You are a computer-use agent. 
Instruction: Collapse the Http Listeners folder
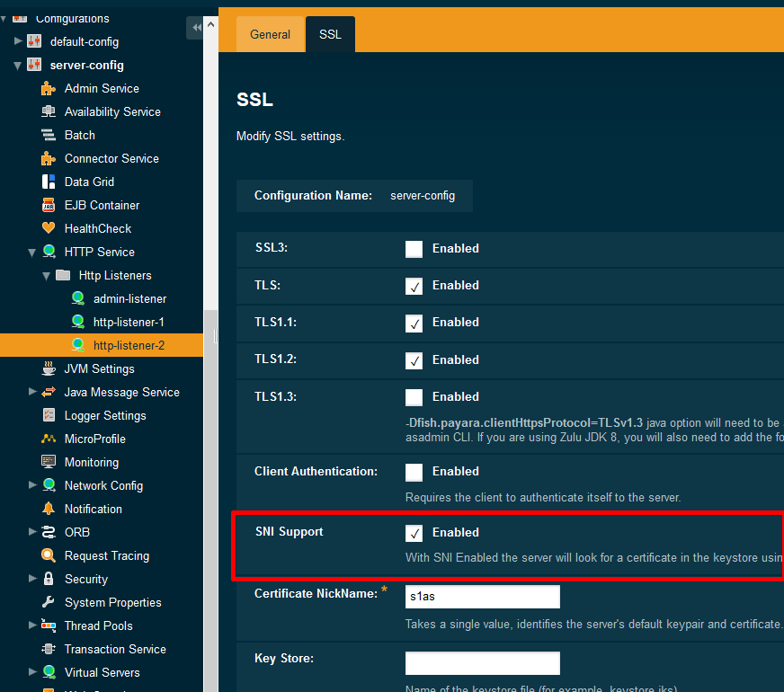tap(47, 275)
